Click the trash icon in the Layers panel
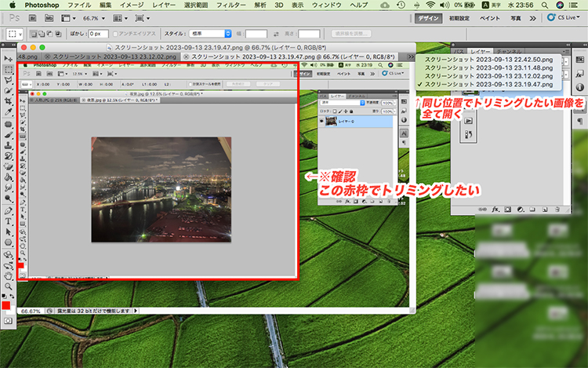 [x=557, y=210]
